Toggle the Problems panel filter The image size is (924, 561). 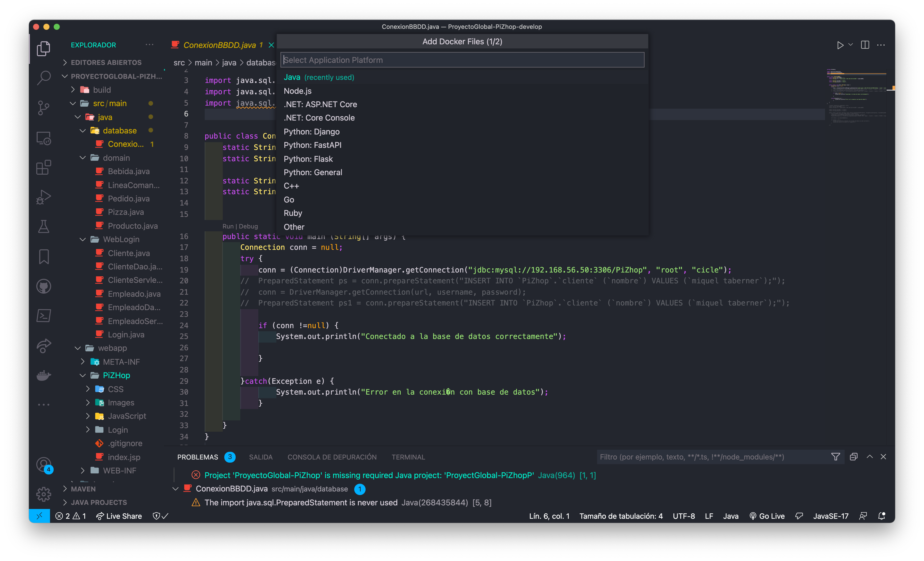[836, 457]
